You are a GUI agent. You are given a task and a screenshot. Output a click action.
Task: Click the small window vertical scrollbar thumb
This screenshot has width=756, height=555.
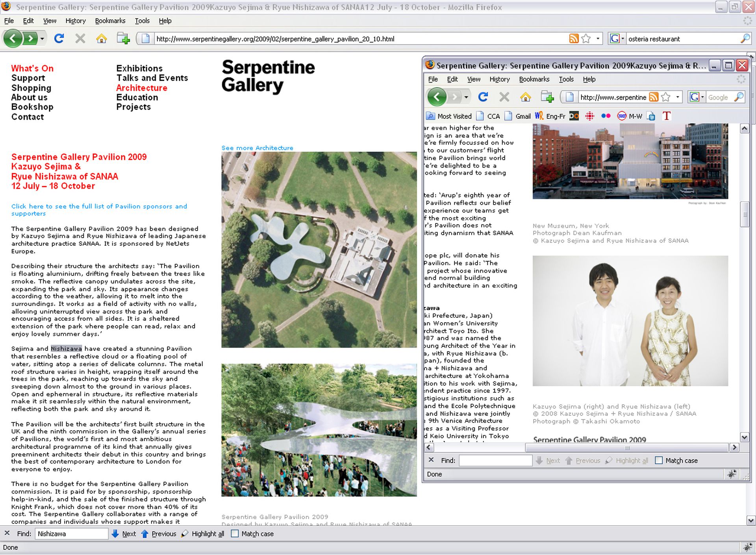744,215
